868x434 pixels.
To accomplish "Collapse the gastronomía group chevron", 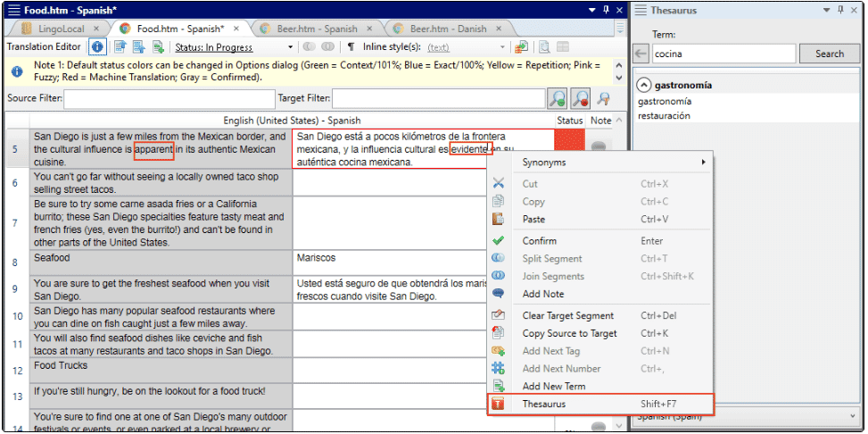I will tap(643, 86).
